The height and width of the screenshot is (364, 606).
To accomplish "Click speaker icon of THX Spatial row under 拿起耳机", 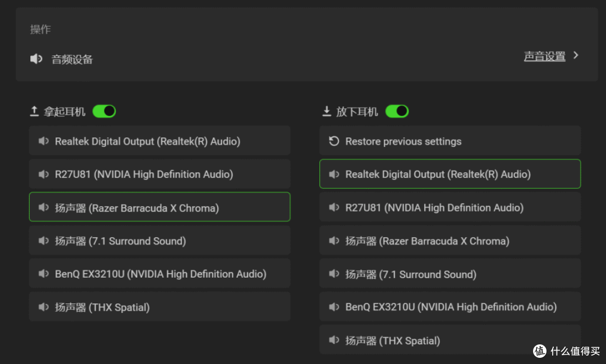I will (x=44, y=307).
